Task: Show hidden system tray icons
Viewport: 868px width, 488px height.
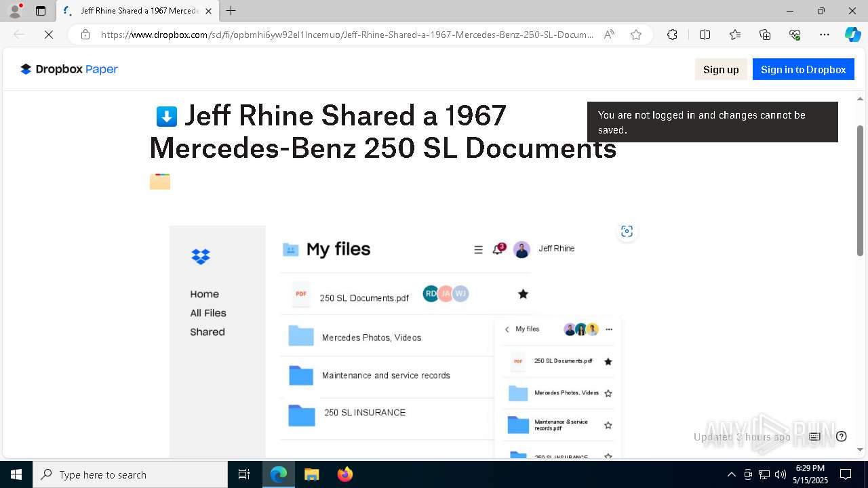Action: click(x=731, y=474)
